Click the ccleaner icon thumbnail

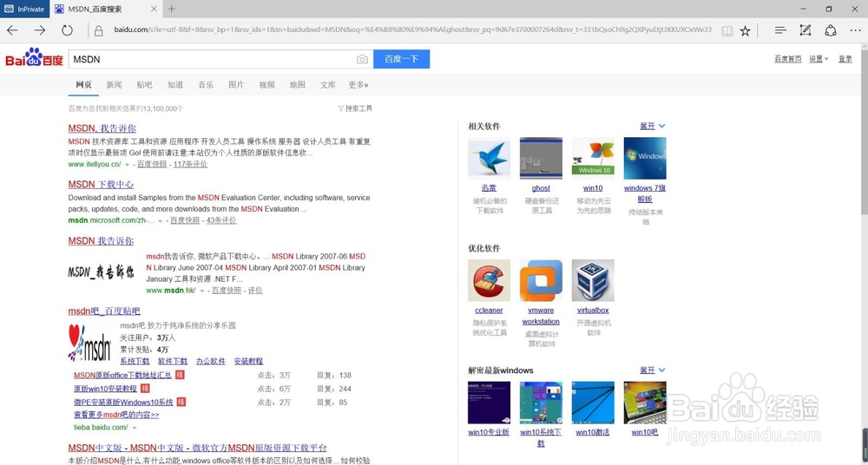tap(489, 281)
